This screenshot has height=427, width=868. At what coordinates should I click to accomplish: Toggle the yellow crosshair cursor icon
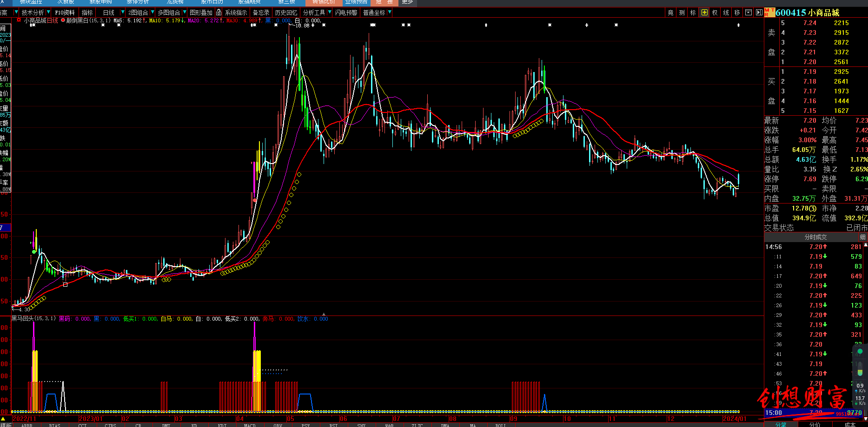[x=704, y=13]
